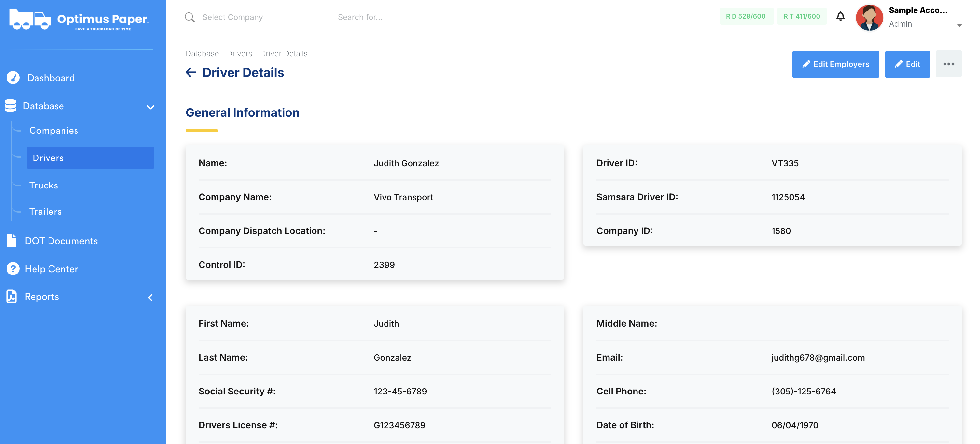The image size is (980, 444).
Task: Click the notification bell icon
Action: pyautogui.click(x=840, y=16)
